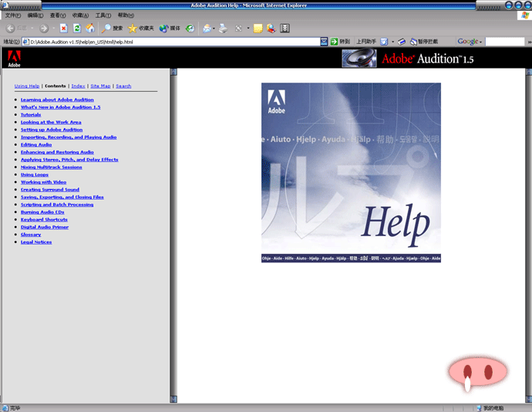Screen dimensions: 532x412
Task: Open the Using Help link
Action: click(27, 86)
